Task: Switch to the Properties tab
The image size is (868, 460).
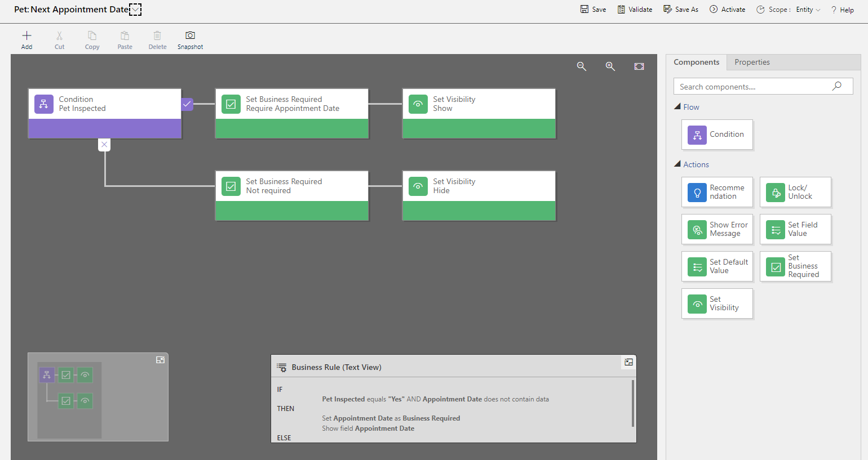Action: pos(752,62)
